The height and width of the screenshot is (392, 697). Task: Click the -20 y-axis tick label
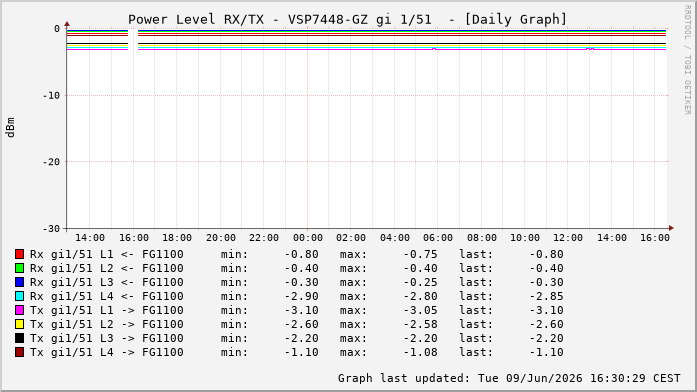pos(51,162)
